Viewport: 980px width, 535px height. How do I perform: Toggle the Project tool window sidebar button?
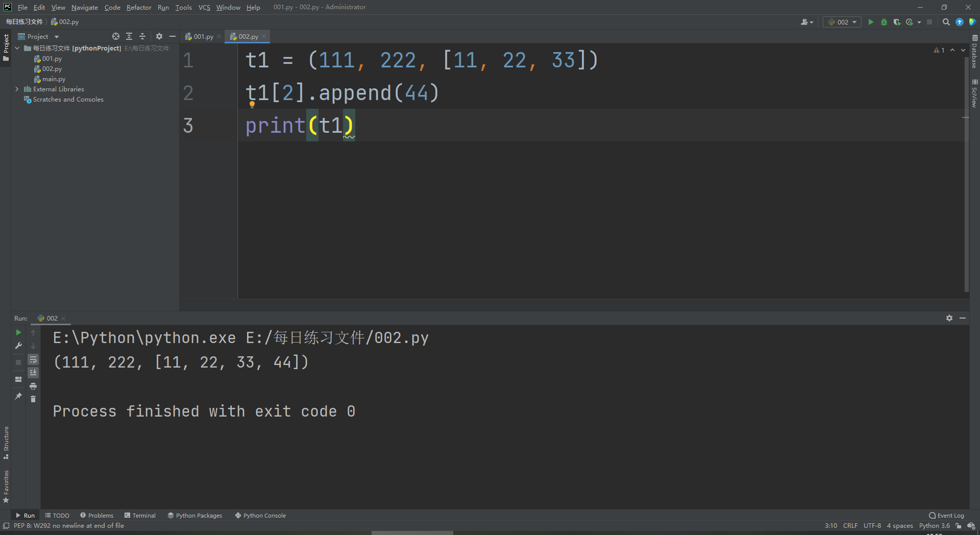[x=6, y=47]
